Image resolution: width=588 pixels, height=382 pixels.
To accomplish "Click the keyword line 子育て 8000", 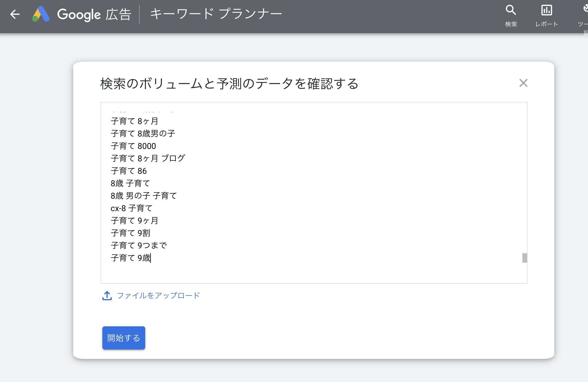I will click(133, 146).
